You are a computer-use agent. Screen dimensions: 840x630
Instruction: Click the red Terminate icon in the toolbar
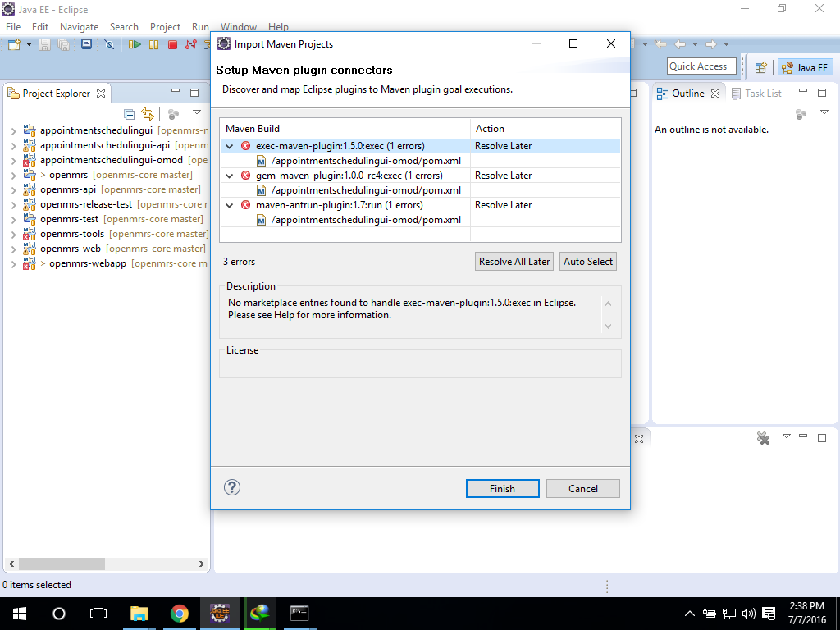click(x=172, y=44)
